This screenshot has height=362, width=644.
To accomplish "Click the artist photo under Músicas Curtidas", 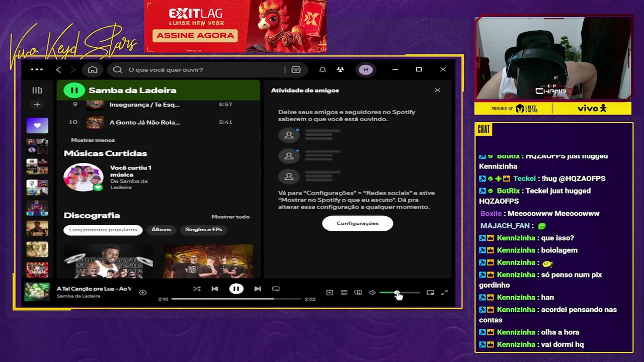I will tap(84, 177).
